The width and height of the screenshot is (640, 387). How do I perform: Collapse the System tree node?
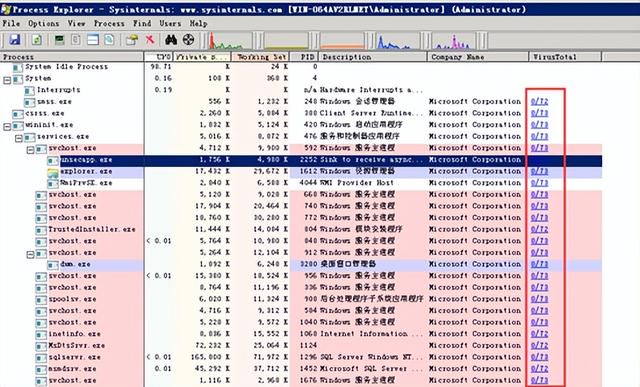(x=7, y=80)
